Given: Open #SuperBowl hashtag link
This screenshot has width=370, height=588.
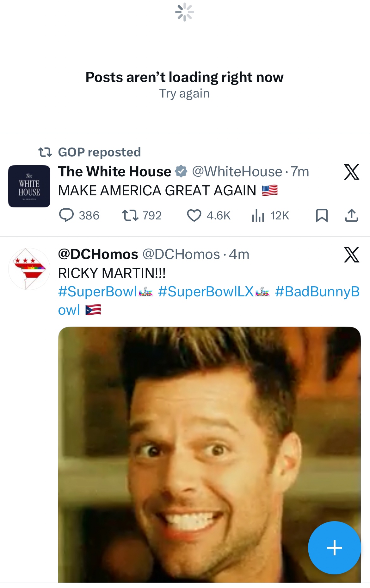Looking at the screenshot, I should click(97, 292).
